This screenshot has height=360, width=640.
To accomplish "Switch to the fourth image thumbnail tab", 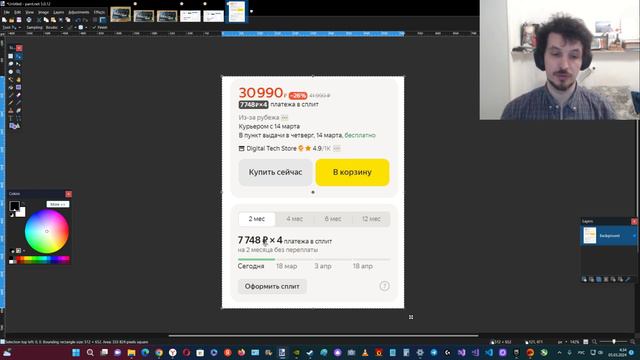I will (190, 16).
